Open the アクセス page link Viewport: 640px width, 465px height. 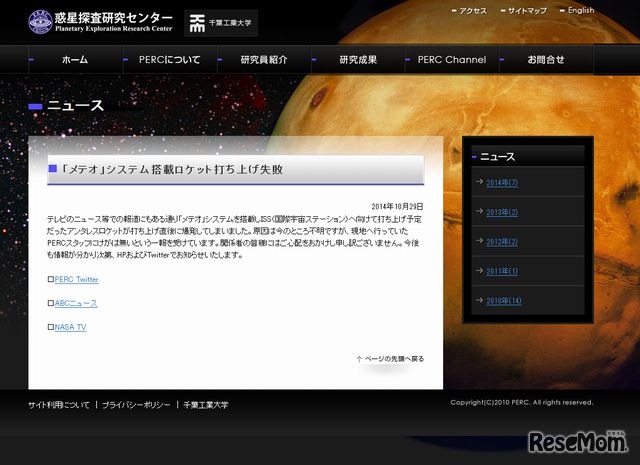point(473,11)
